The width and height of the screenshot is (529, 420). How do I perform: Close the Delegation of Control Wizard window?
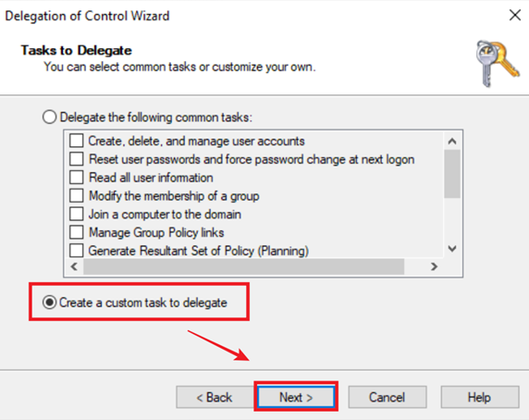pyautogui.click(x=515, y=15)
